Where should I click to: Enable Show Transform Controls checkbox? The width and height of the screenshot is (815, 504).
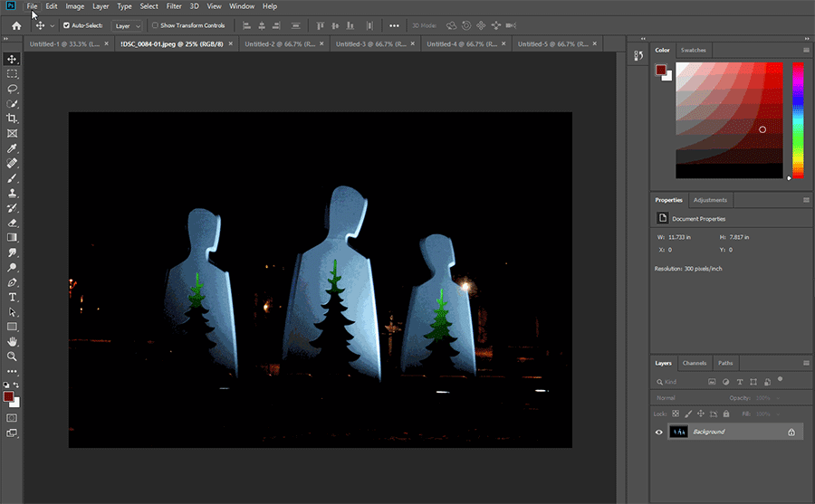click(155, 25)
